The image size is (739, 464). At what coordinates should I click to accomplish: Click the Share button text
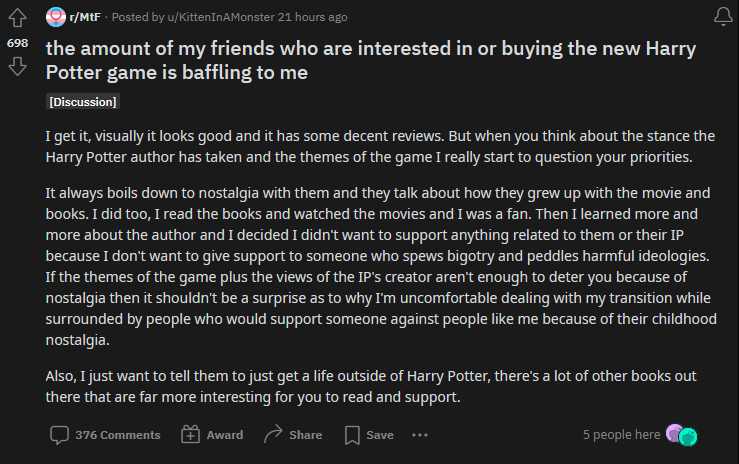[306, 435]
